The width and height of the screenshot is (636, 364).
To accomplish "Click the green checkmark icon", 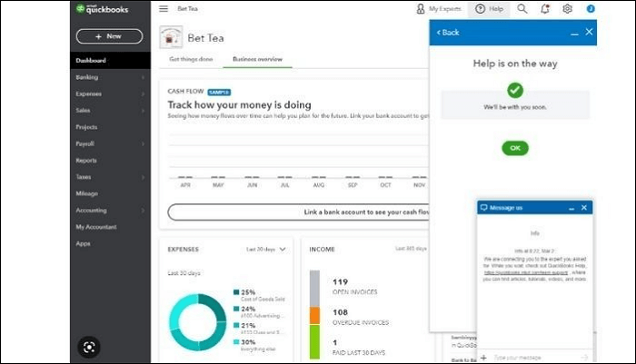I will pyautogui.click(x=515, y=90).
